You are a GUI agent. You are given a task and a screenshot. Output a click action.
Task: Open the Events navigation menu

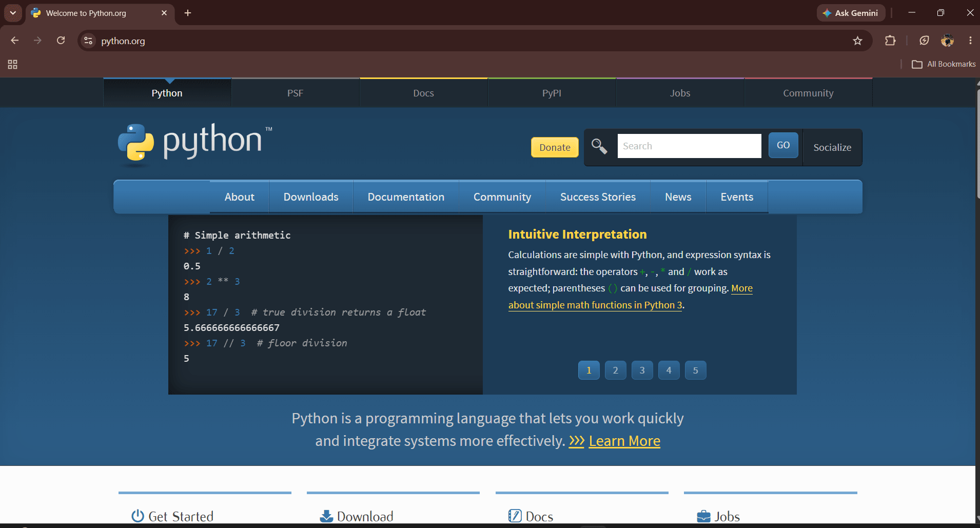click(x=737, y=197)
